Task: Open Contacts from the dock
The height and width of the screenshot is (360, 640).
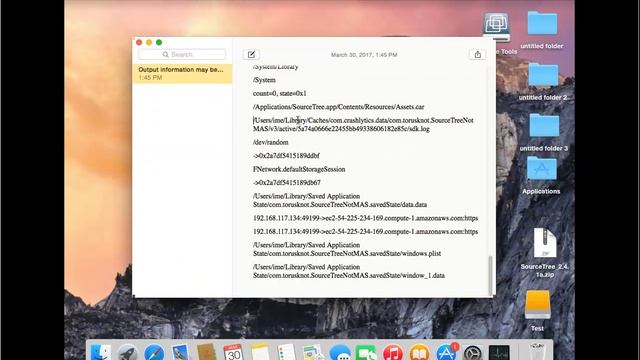Action: (x=207, y=353)
